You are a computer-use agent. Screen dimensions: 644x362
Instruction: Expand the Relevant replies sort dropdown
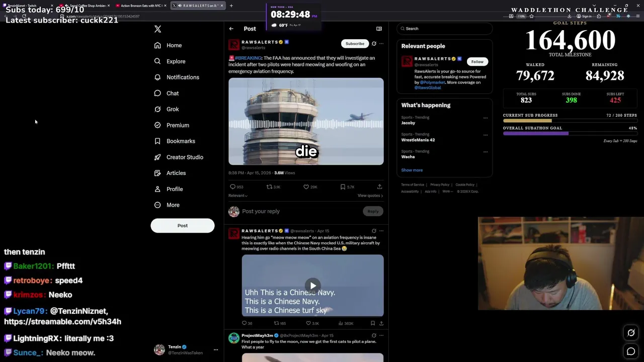[x=238, y=196]
